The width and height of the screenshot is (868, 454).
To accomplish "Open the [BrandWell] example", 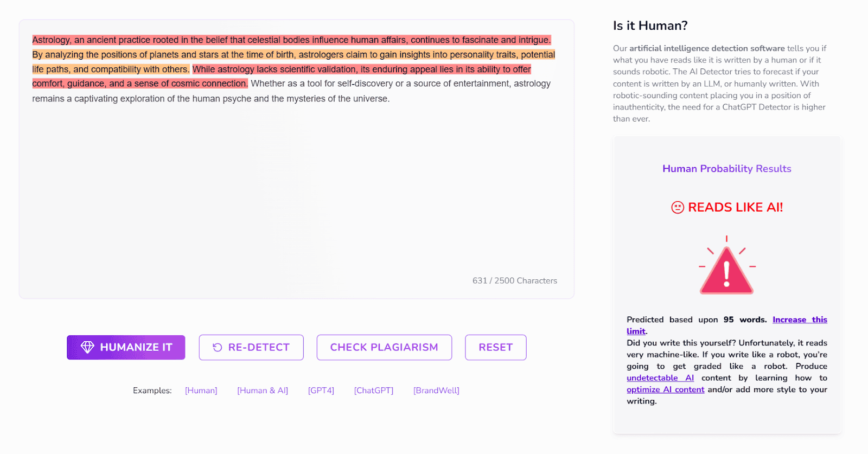I will coord(436,391).
